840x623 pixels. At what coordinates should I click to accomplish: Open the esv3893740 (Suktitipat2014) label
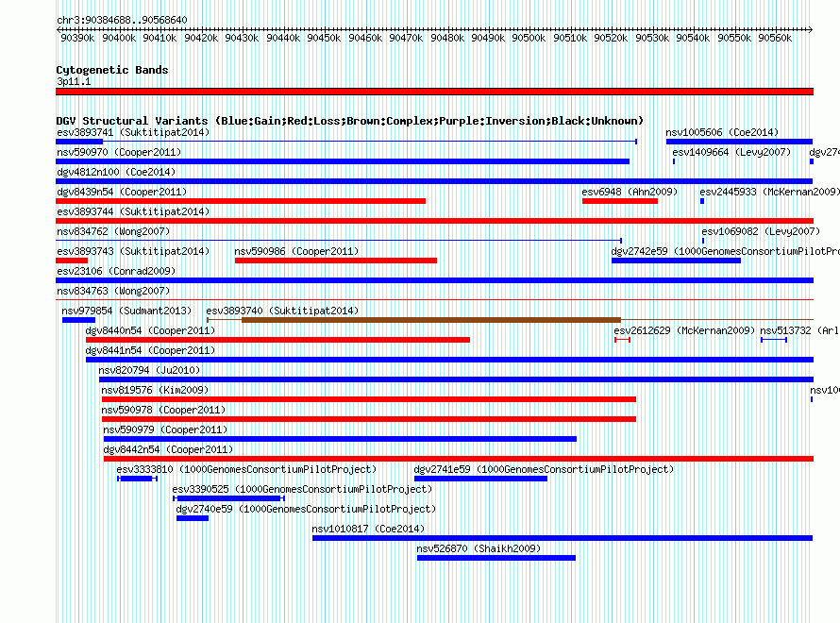pos(282,311)
